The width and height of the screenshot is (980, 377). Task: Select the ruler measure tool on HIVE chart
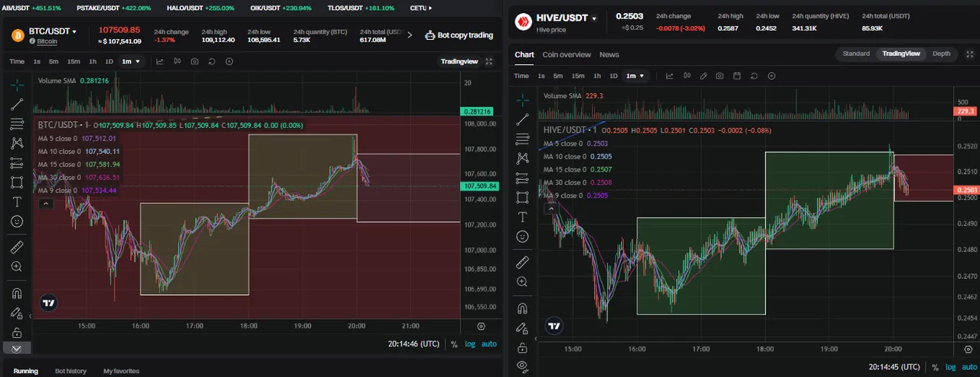523,262
